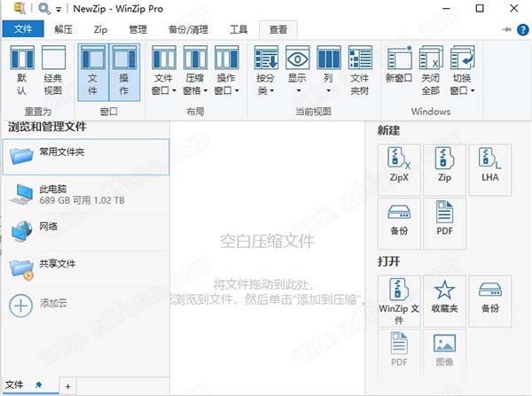Create a new 备份 under 新建
This screenshot has width=532, height=396.
(399, 223)
